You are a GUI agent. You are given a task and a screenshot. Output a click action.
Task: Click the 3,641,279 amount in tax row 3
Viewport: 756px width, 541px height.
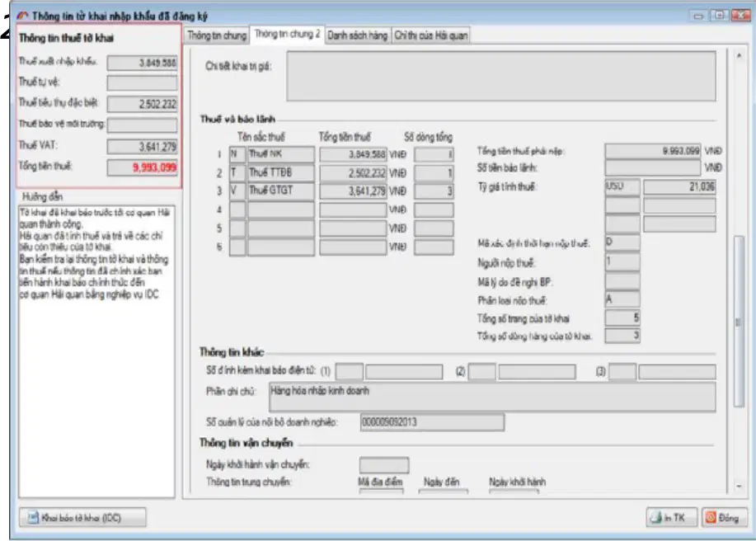[353, 191]
